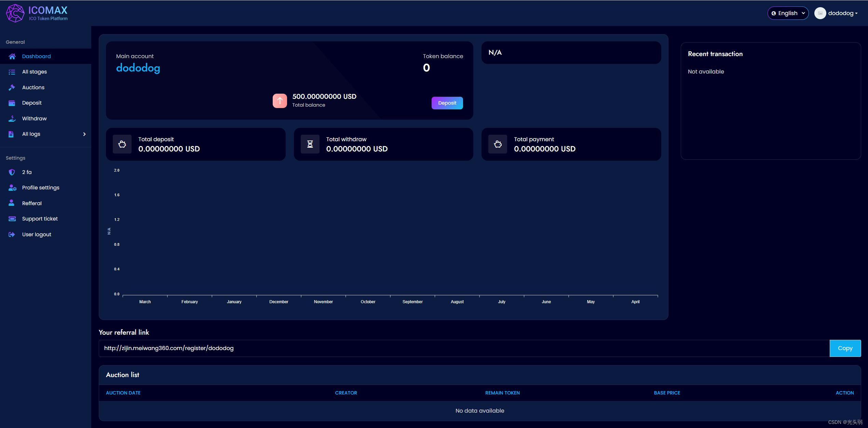Copy the referral link

click(x=845, y=348)
